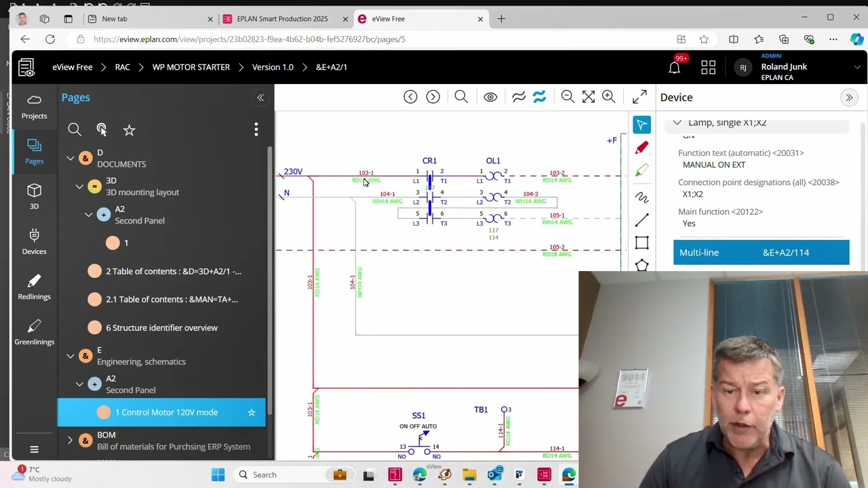Select the green pen greenlining tool
868x488 pixels.
(642, 171)
